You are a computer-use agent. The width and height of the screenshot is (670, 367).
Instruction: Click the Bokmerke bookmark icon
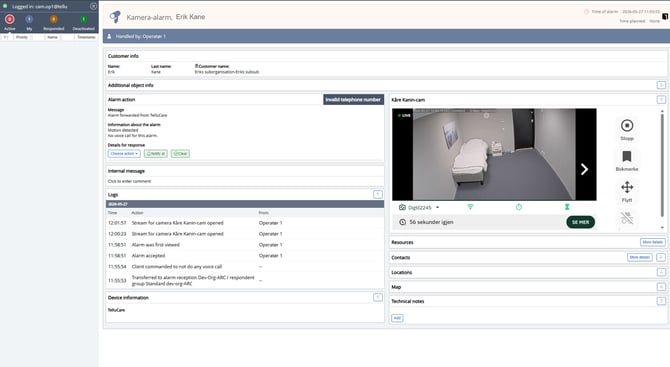[x=627, y=156]
